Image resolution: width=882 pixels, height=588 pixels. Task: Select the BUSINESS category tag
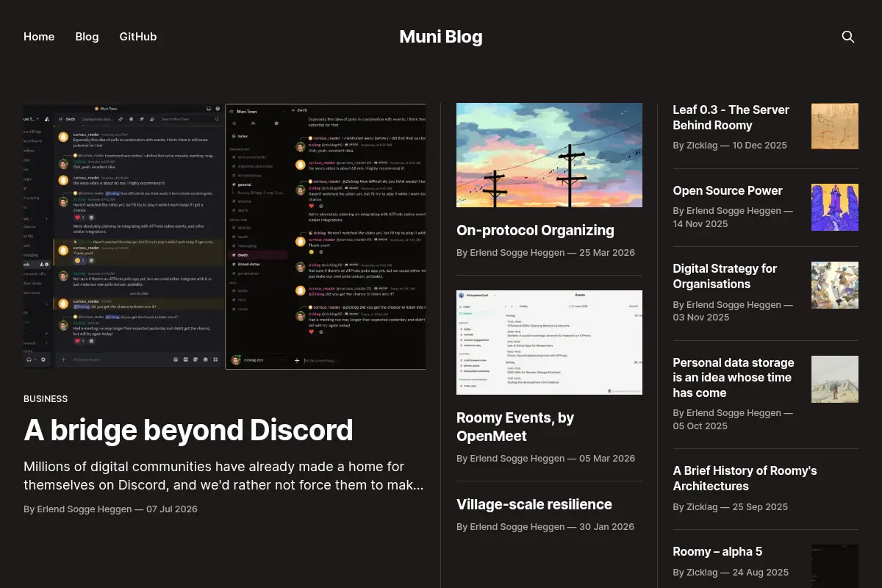(46, 399)
